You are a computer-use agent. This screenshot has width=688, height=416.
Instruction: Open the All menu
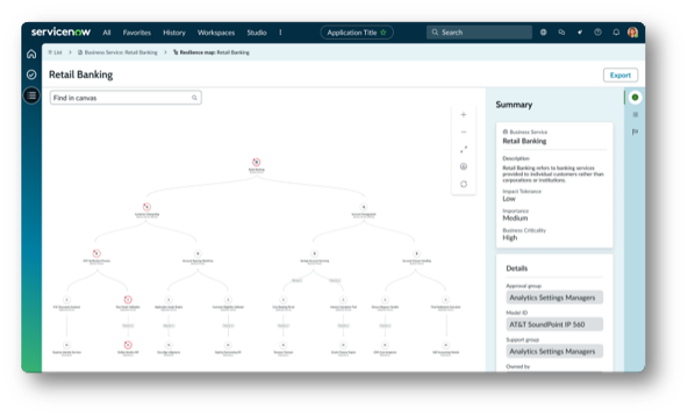coord(107,32)
